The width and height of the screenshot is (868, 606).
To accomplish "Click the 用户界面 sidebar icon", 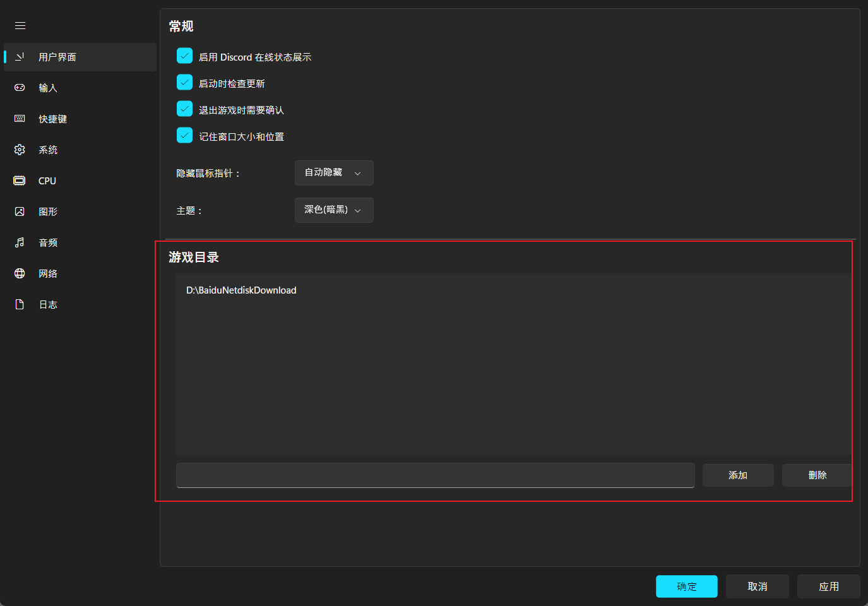I will click(x=20, y=57).
